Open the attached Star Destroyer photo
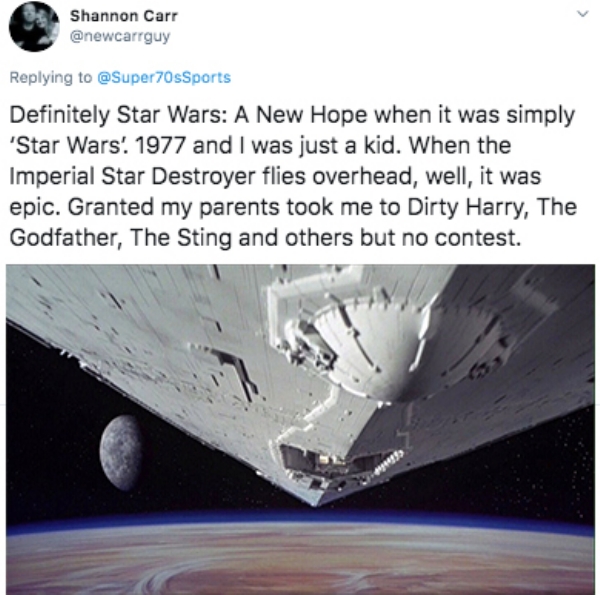The width and height of the screenshot is (600, 595). (300, 429)
